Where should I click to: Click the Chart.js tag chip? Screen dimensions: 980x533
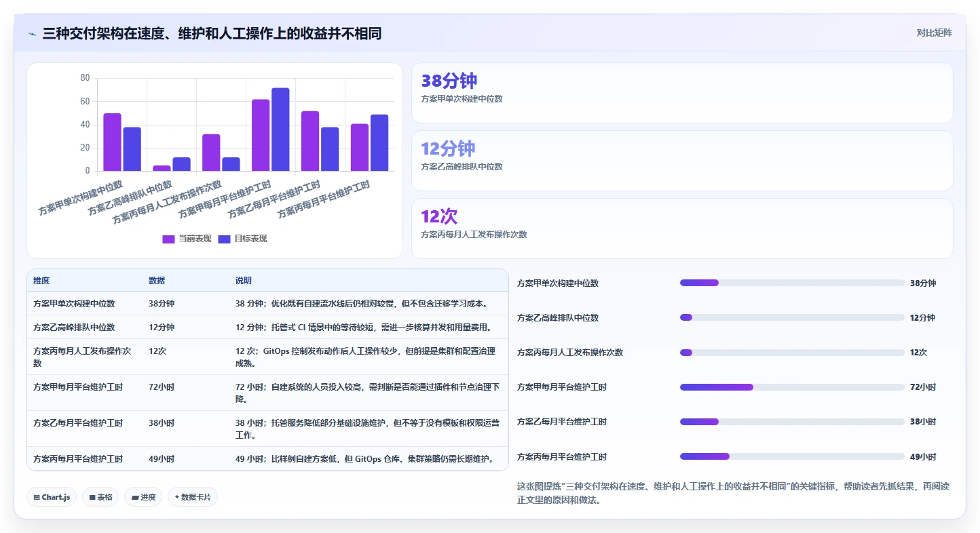point(52,497)
